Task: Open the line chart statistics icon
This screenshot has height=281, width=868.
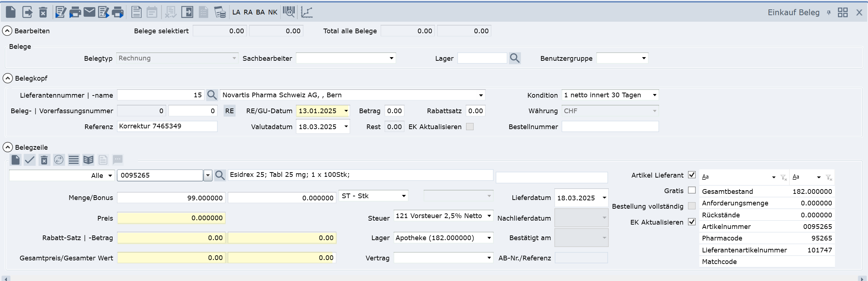Action: coord(307,12)
